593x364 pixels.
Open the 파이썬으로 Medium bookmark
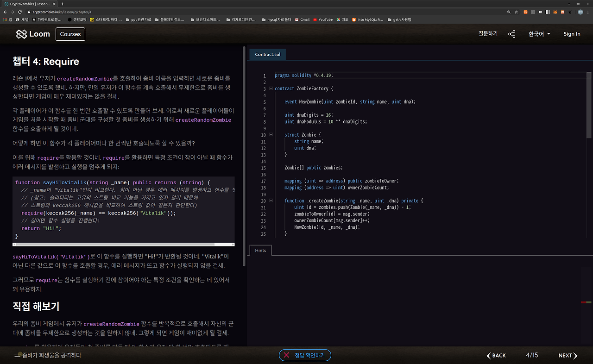click(x=47, y=19)
